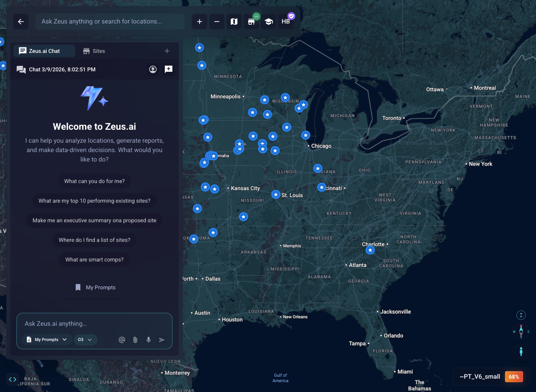
Task: Select the executive summary prompt suggestion
Action: [94, 220]
